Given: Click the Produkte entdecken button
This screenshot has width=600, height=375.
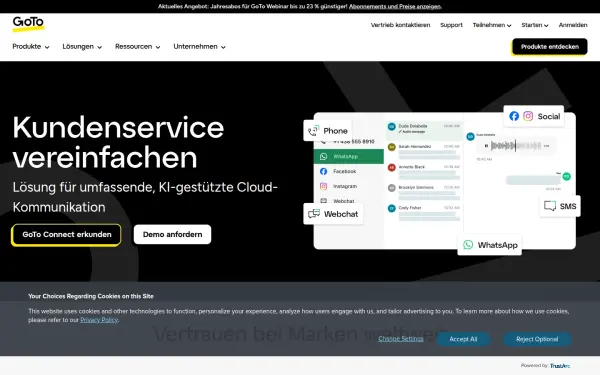Looking at the screenshot, I should (x=549, y=47).
